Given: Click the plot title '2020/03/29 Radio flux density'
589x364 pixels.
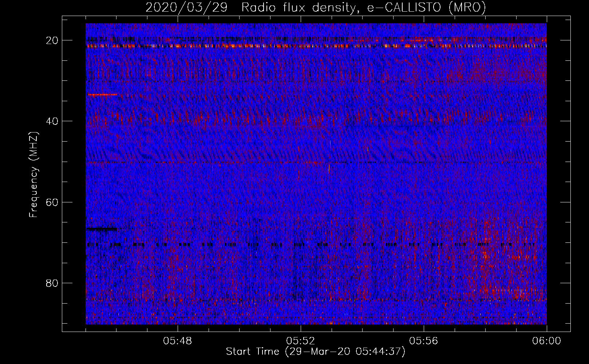Looking at the screenshot, I should [x=316, y=8].
